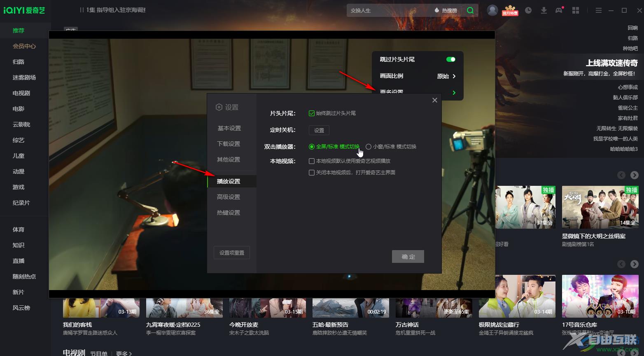Go to 推荐 in sidebar

[x=19, y=30]
